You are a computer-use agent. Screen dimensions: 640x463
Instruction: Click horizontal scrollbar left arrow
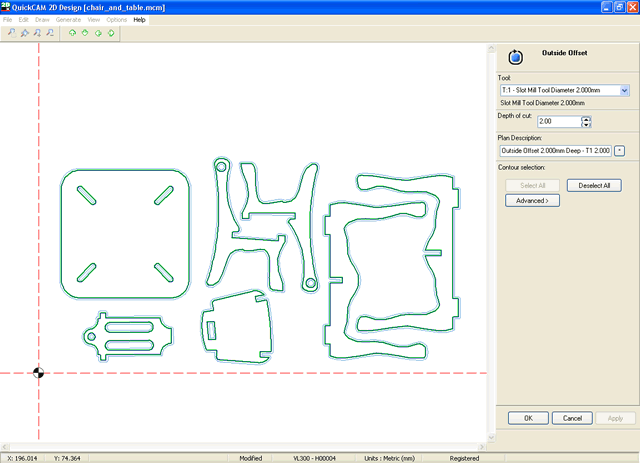(x=4, y=447)
